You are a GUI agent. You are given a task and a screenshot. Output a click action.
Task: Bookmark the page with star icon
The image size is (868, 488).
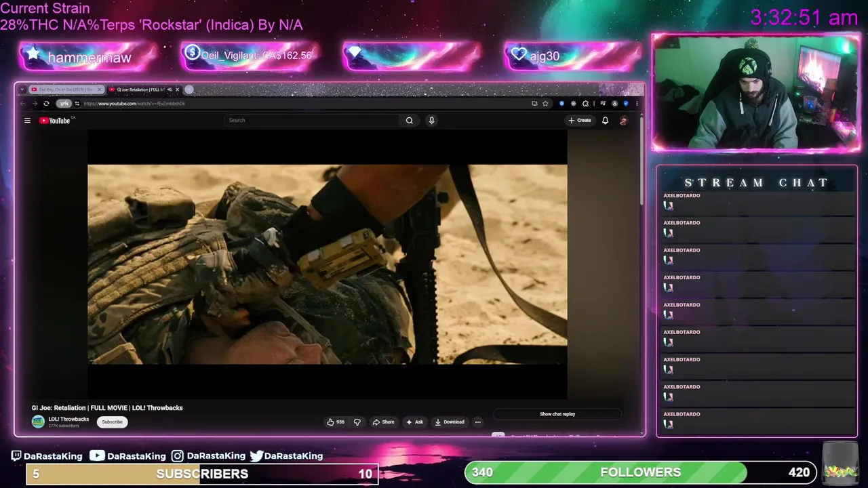pyautogui.click(x=545, y=104)
